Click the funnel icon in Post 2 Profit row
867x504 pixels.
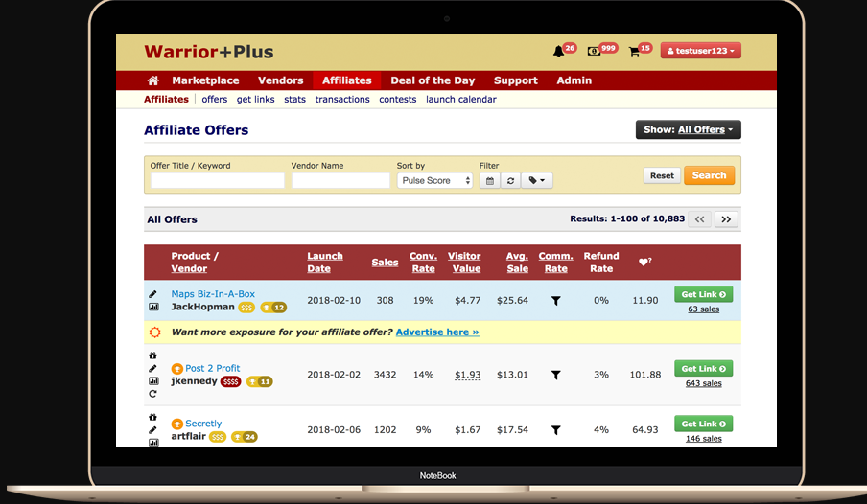556,375
